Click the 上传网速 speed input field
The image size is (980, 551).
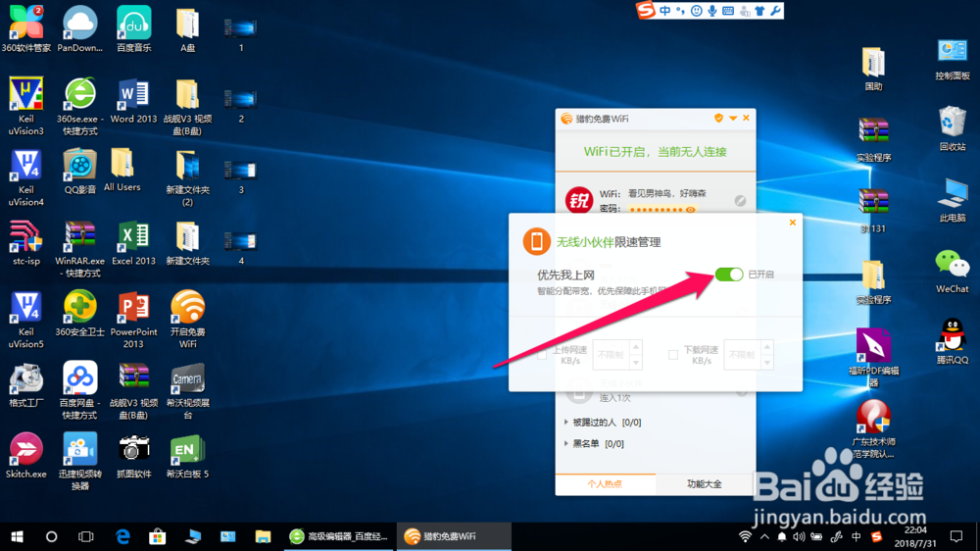point(611,355)
